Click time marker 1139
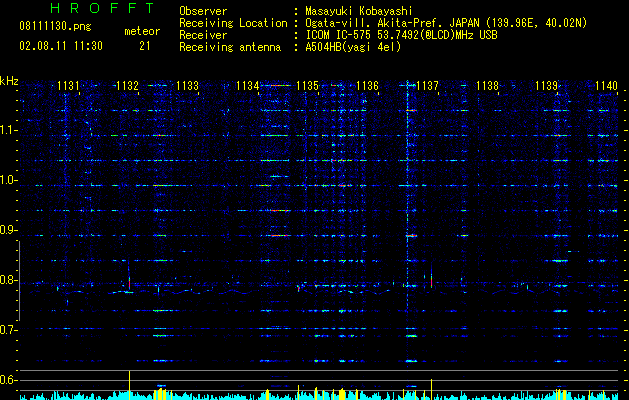629x400 pixels. 546,86
